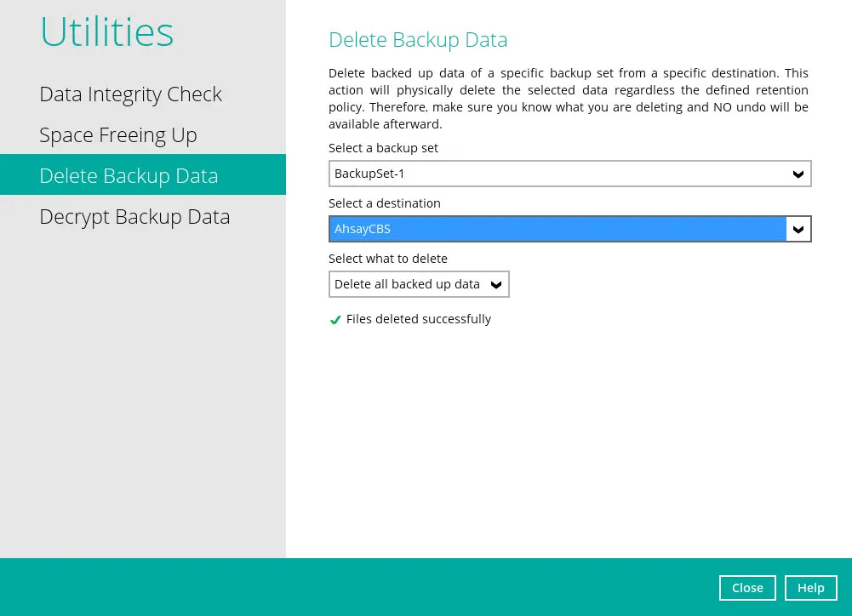Screen dimensions: 852x616
Task: Click the destination dropdown chevron
Action: tap(798, 229)
